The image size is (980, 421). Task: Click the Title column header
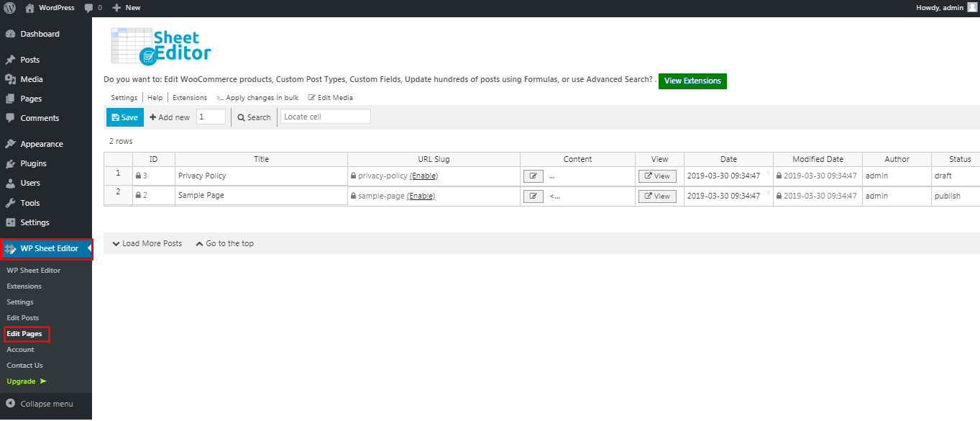261,159
